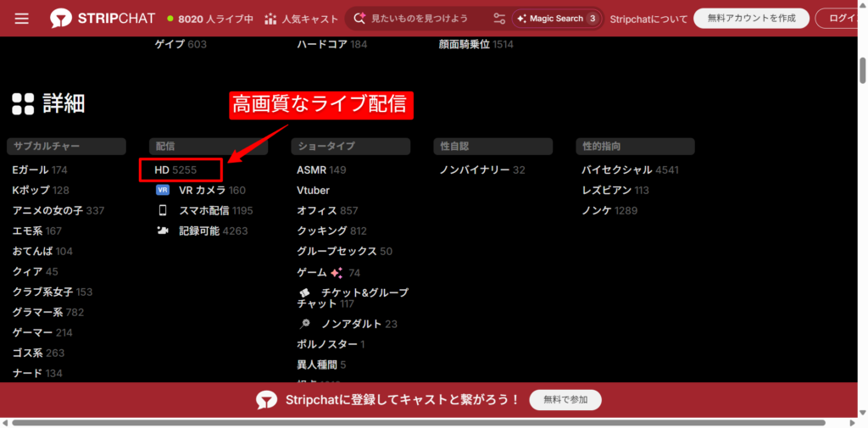Click the 詳細 grid icon
Viewport: 868px width, 428px height.
23,103
